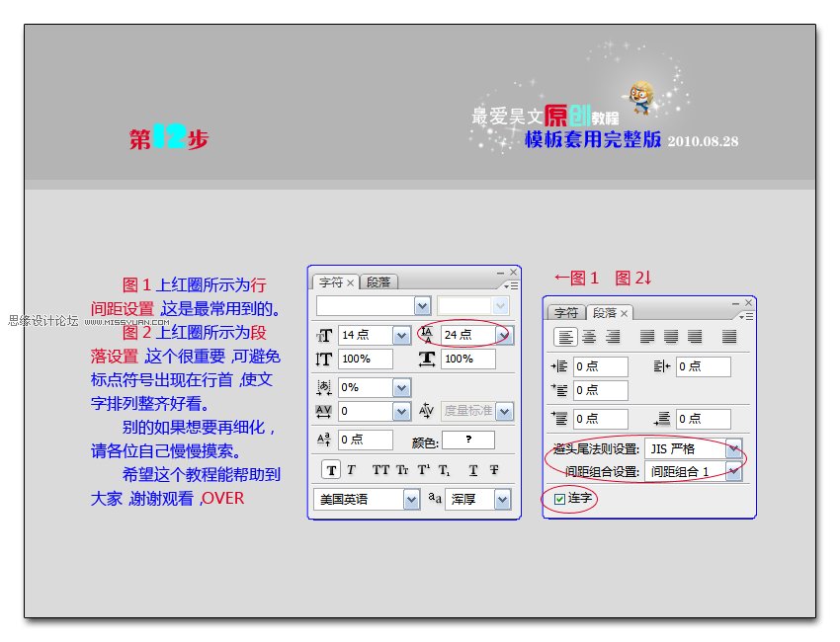This screenshot has height=642, width=840.
Task: Toggle Subscript text style
Action: click(x=444, y=471)
